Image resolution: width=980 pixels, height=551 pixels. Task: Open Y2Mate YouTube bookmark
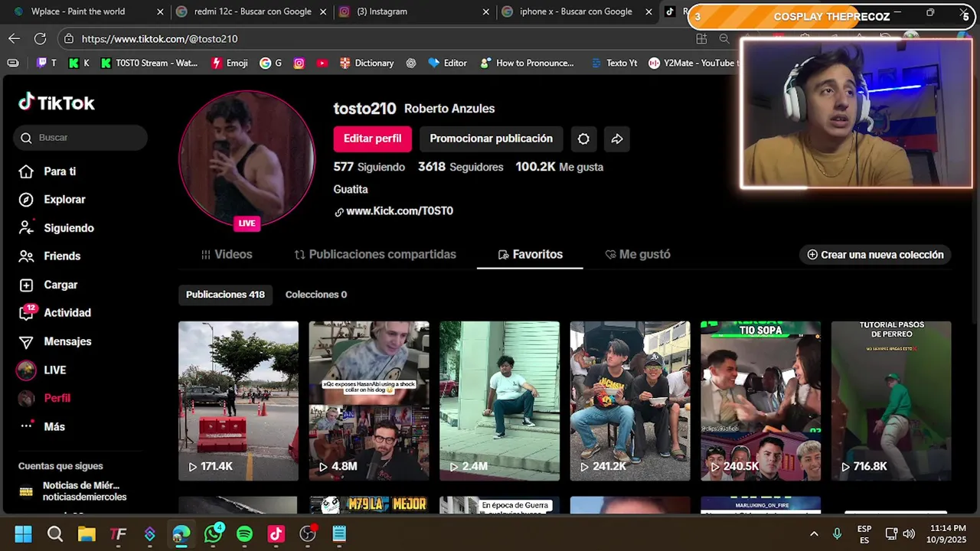tap(694, 63)
